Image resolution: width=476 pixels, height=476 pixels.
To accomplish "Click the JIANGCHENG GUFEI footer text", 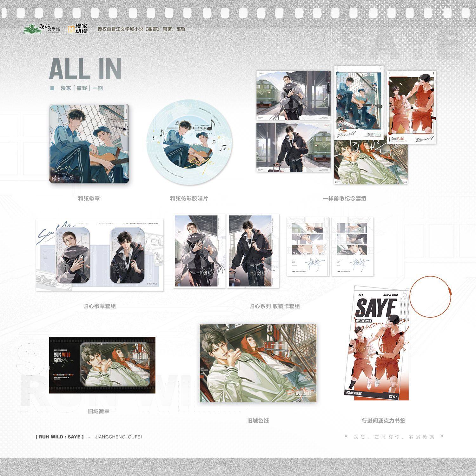I will point(118,437).
